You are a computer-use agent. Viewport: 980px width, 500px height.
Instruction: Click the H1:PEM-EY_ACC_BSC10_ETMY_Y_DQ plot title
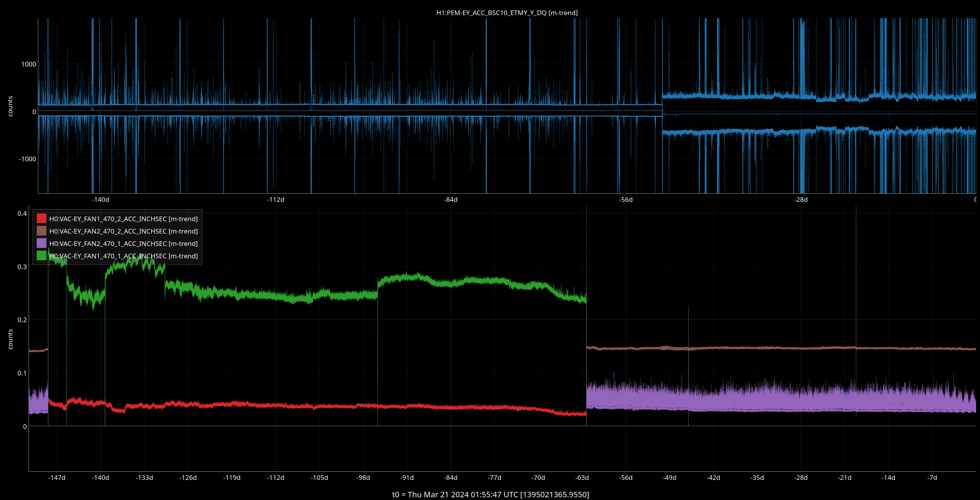click(507, 13)
